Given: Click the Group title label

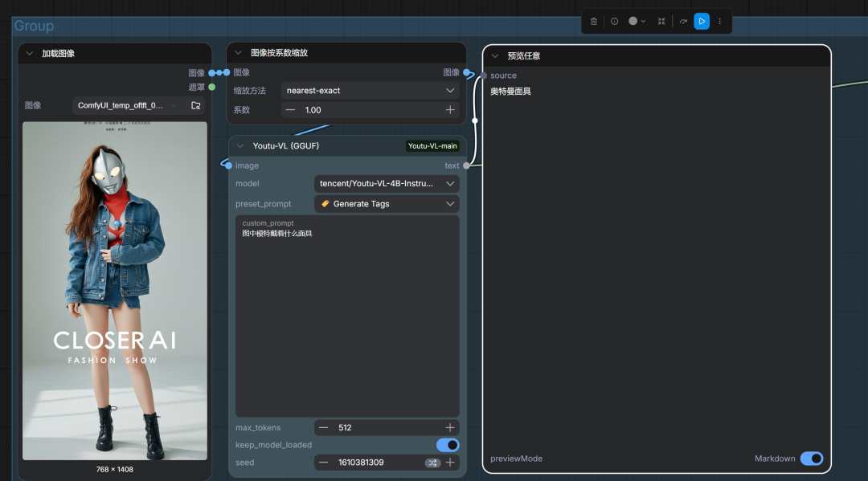Looking at the screenshot, I should tap(34, 26).
